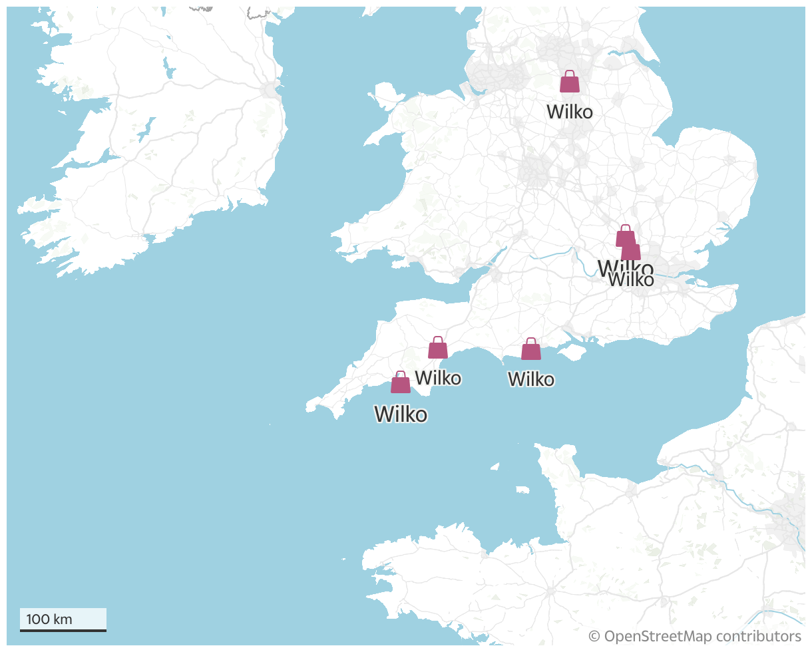Click the smaller front Wilko label near London
Viewport: 812px width, 652px height.
click(x=632, y=280)
